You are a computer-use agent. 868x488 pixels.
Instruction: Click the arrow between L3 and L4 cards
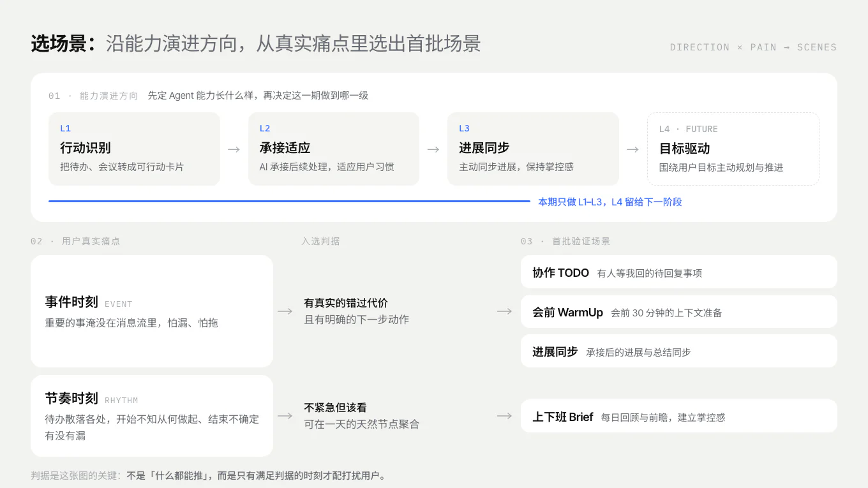point(632,149)
